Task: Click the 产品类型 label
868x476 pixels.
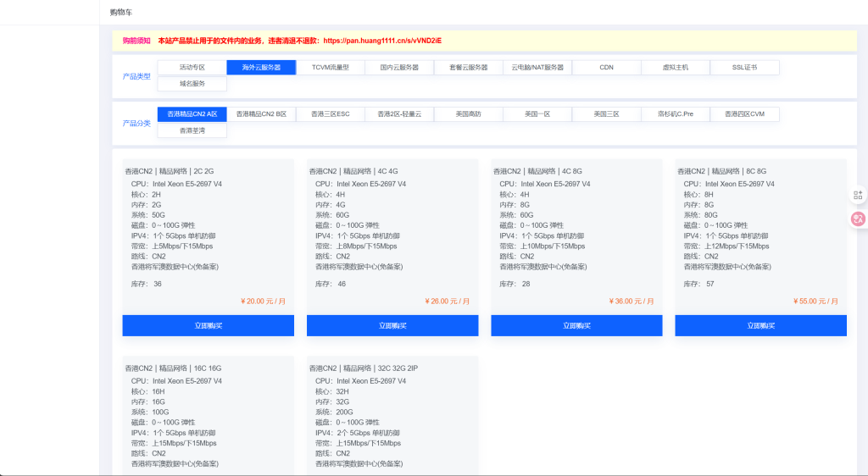Action: (136, 76)
